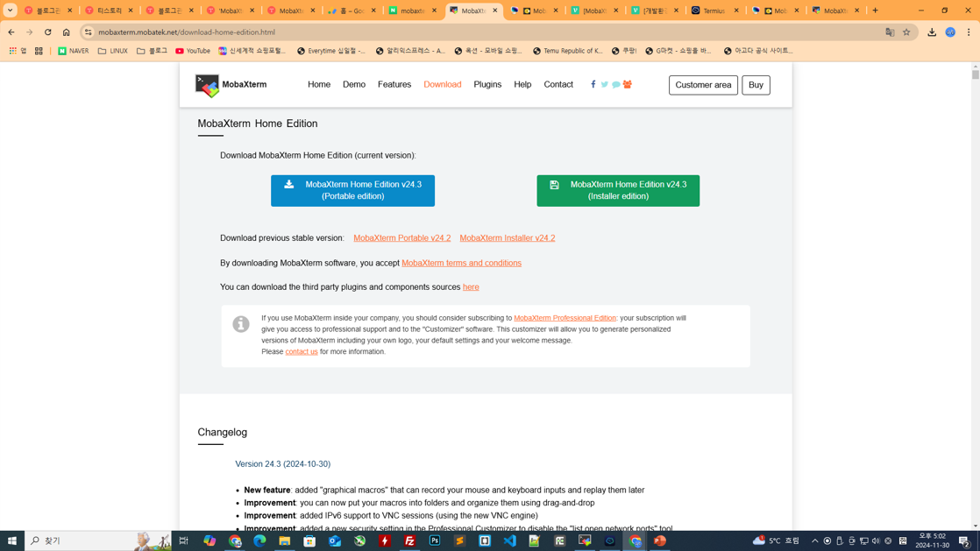Open Outlook from taskbar
This screenshot has height=551, width=980.
coord(334,541)
